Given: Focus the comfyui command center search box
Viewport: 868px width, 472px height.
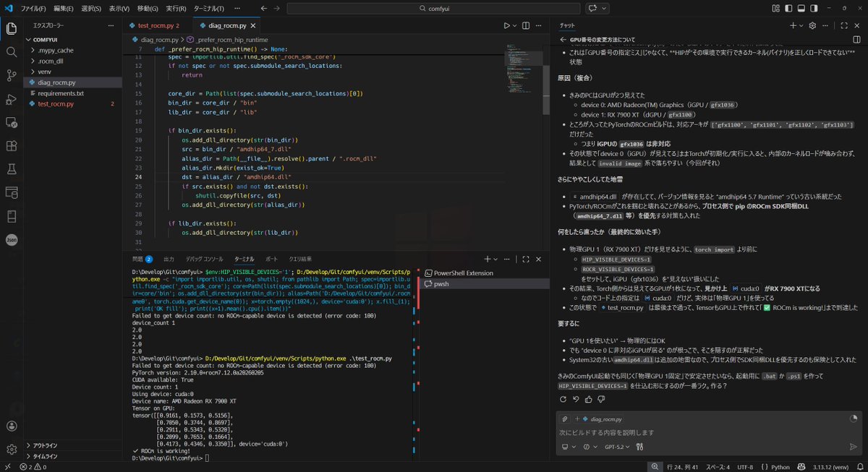Looking at the screenshot, I should click(x=433, y=8).
